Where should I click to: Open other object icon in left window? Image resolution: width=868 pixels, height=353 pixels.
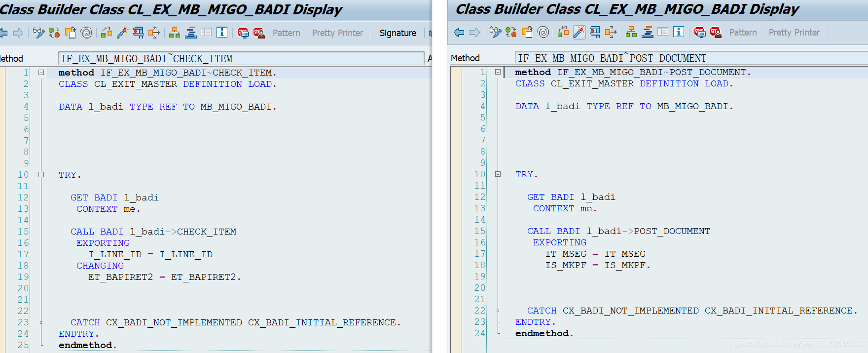(x=71, y=33)
